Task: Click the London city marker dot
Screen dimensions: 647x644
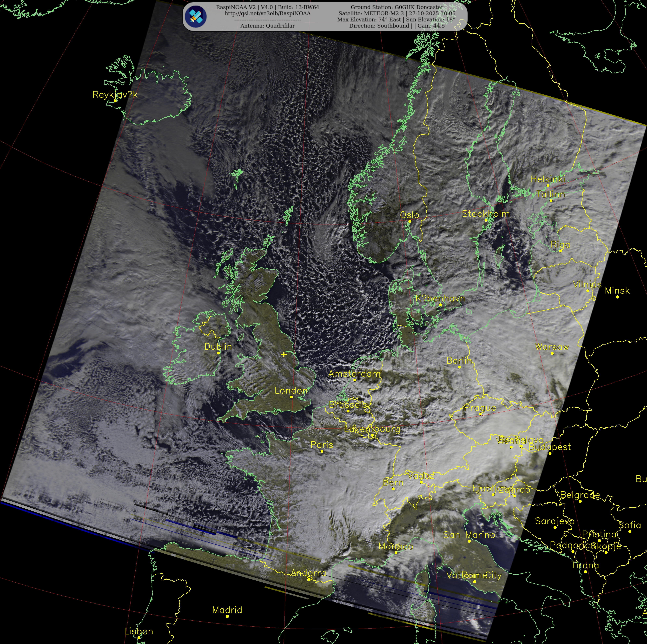Action: click(x=291, y=397)
